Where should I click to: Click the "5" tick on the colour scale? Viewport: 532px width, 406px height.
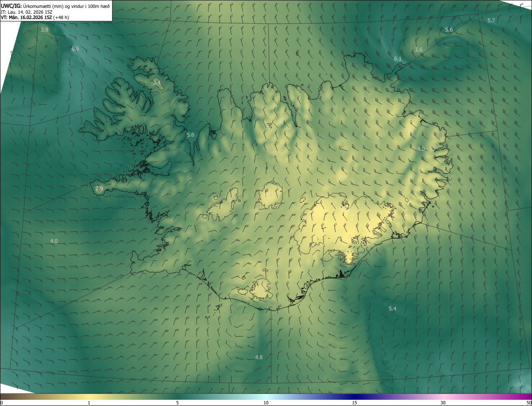pyautogui.click(x=177, y=403)
